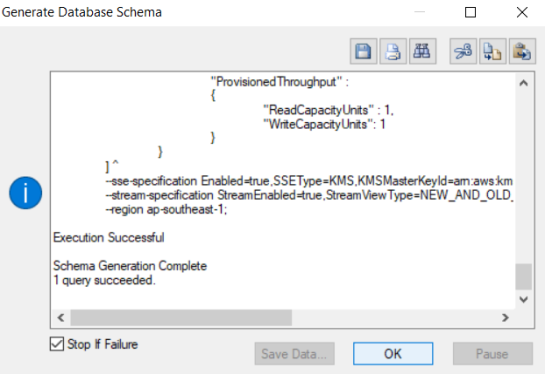The width and height of the screenshot is (545, 374).
Task: Click the Cut (scissors) toolbar icon
Action: click(x=463, y=51)
